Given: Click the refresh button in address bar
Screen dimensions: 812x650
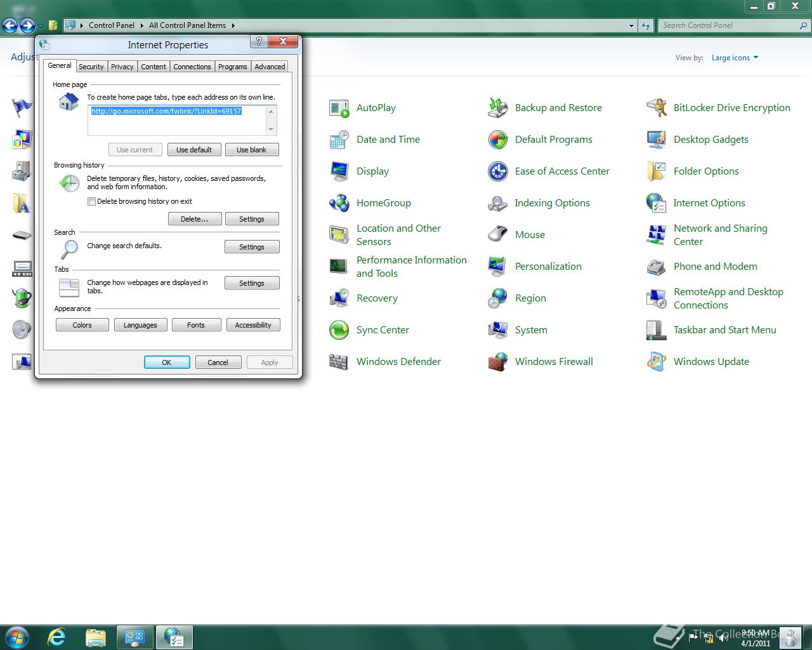Looking at the screenshot, I should point(646,25).
